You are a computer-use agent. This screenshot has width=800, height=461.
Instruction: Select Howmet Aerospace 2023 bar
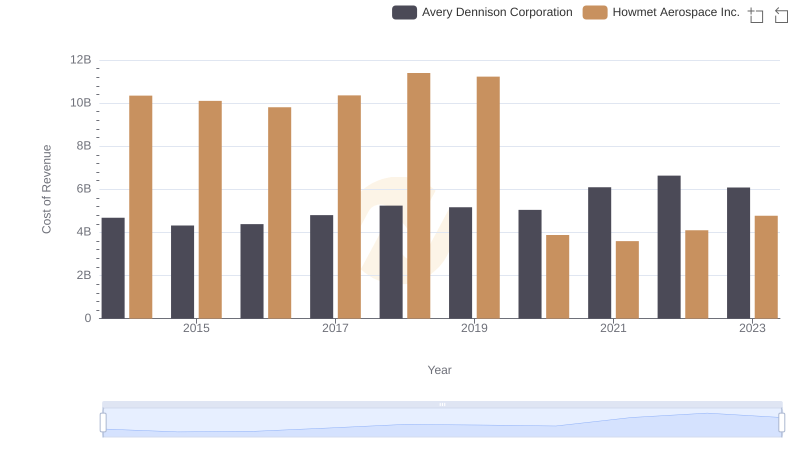click(766, 267)
